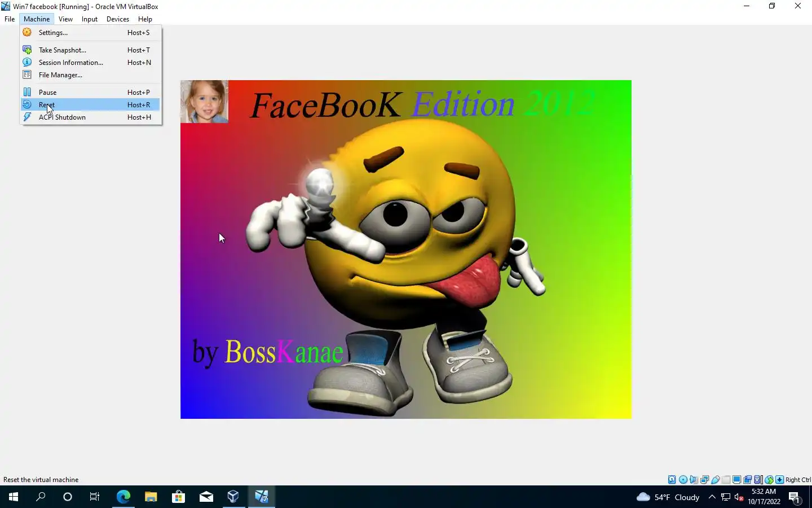Open Cortana from the taskbar

pos(68,497)
